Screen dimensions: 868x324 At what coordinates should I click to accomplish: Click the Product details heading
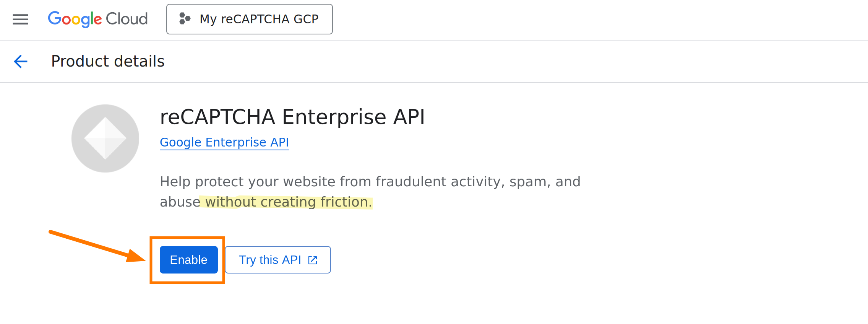[x=108, y=61]
